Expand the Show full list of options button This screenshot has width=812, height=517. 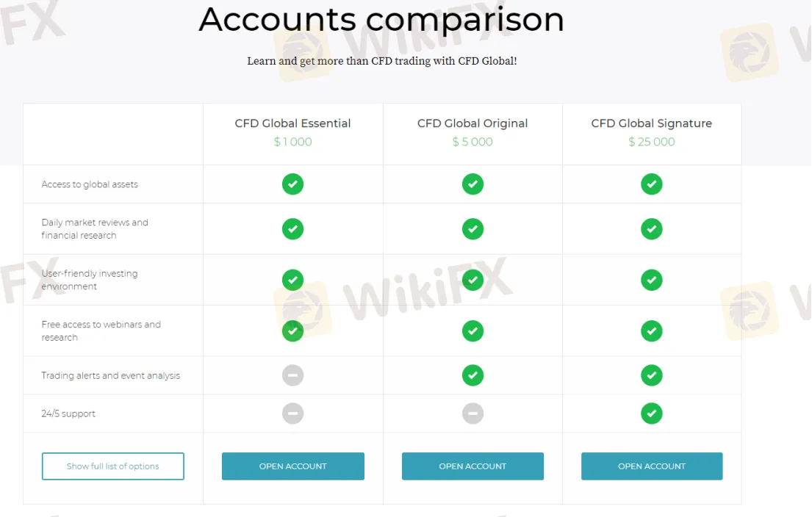pyautogui.click(x=113, y=466)
